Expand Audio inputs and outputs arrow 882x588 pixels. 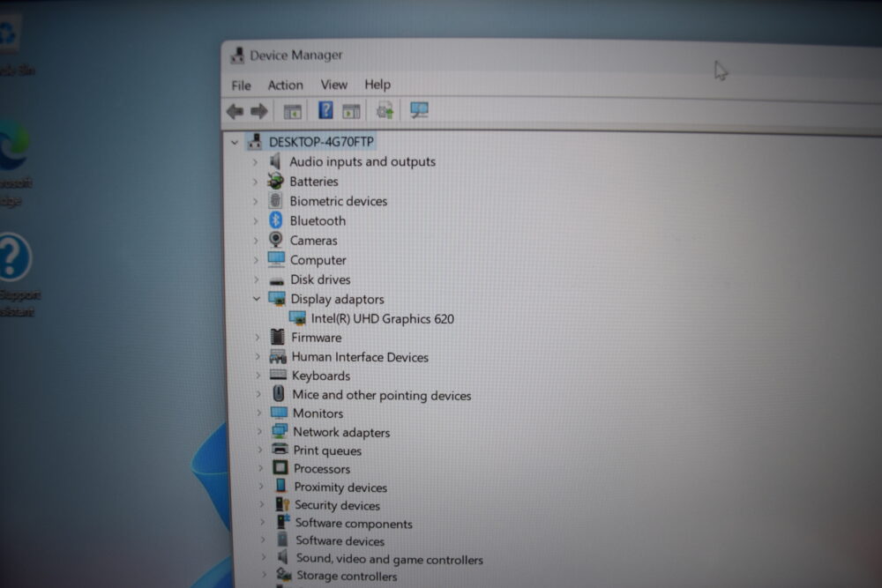pos(255,162)
